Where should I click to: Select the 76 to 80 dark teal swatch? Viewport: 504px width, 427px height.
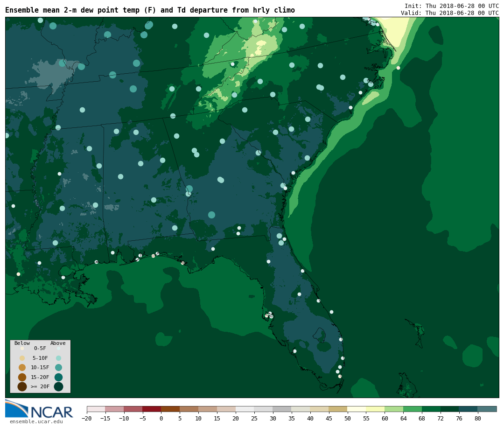pyautogui.click(x=469, y=409)
